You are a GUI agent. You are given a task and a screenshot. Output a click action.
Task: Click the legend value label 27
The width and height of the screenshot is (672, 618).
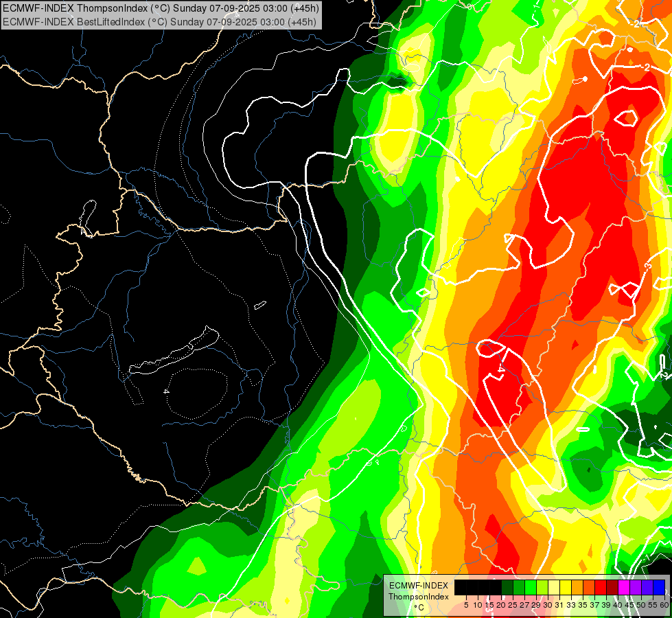click(524, 605)
